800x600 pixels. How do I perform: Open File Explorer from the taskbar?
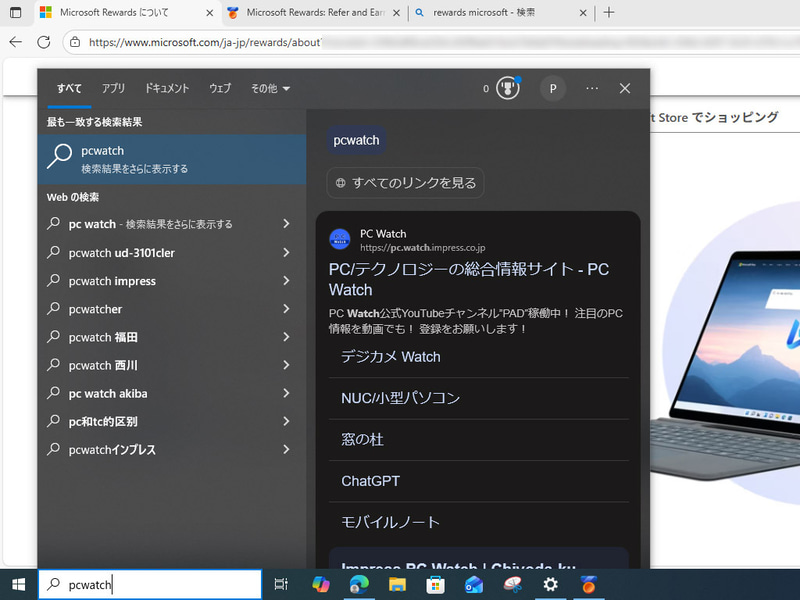coord(398,584)
